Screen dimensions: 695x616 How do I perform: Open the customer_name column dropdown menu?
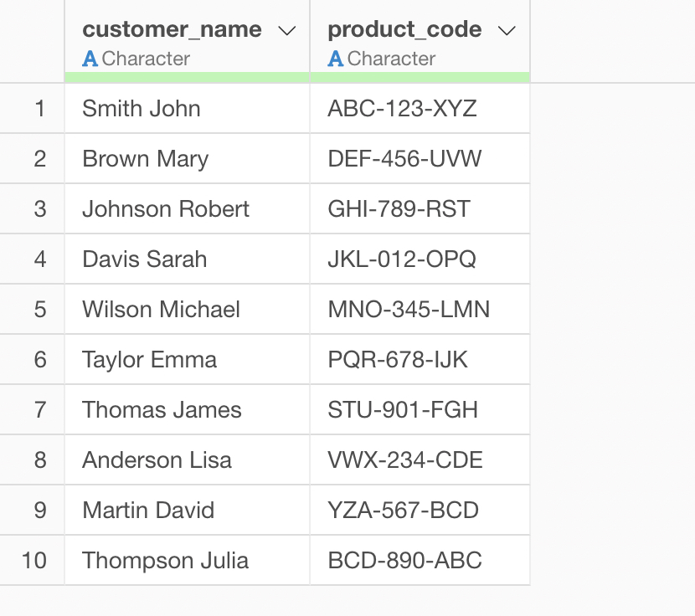286,31
